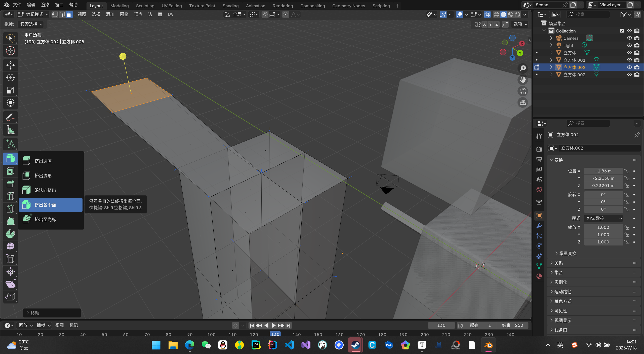The width and height of the screenshot is (644, 354).
Task: Open the 选项 options button
Action: 520,24
